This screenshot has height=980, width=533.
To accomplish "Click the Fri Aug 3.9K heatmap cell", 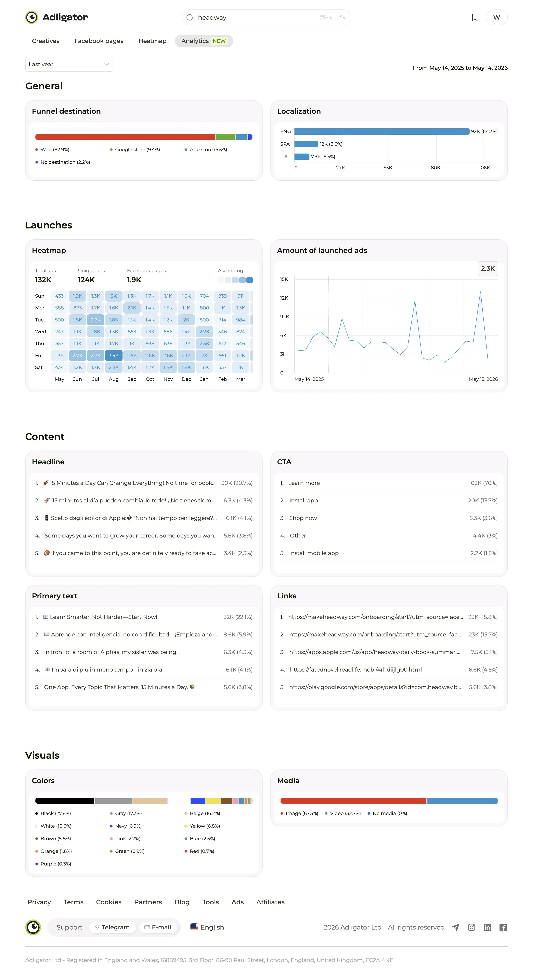I will (114, 355).
